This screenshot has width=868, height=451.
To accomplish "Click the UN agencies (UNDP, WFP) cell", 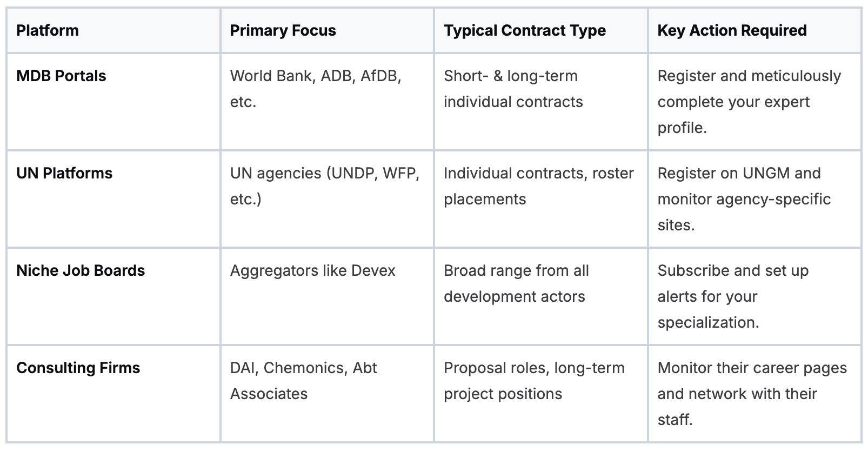I will click(x=324, y=186).
